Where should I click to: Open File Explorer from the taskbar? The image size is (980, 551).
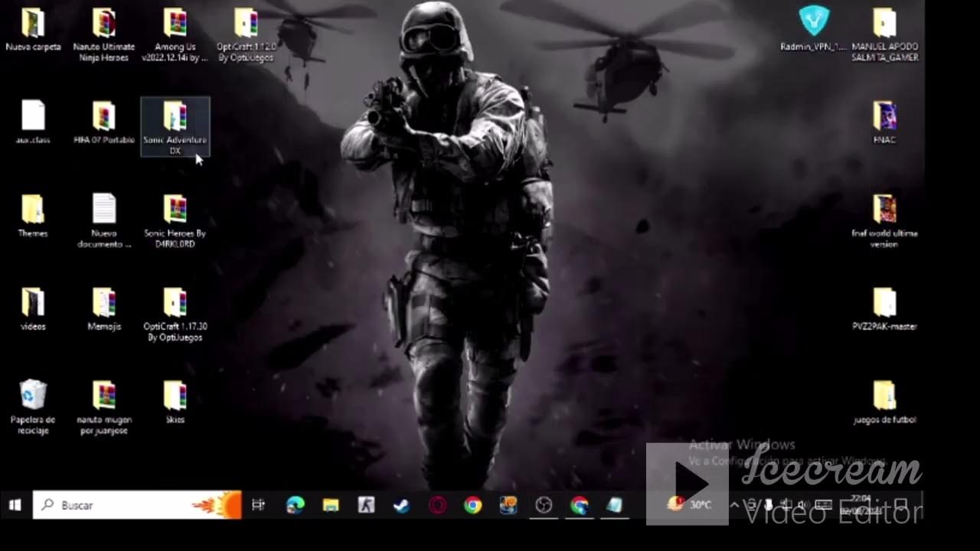pos(330,505)
